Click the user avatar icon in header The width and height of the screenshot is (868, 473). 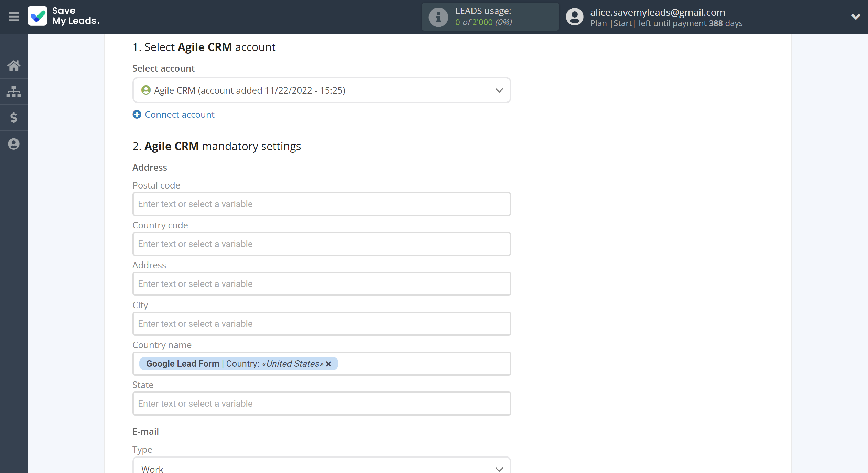tap(575, 17)
